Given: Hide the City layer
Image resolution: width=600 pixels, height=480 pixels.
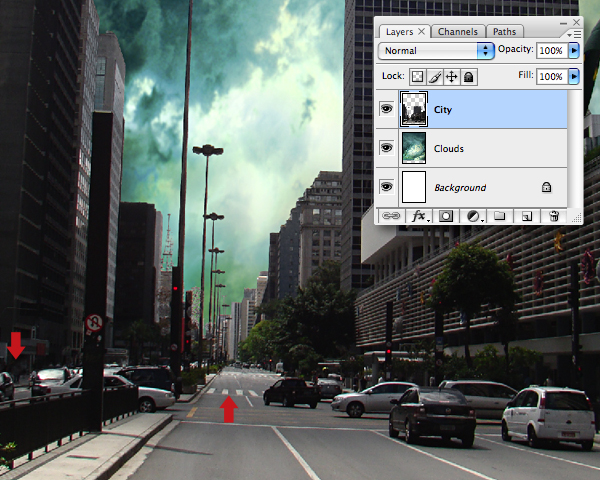Looking at the screenshot, I should 386,109.
